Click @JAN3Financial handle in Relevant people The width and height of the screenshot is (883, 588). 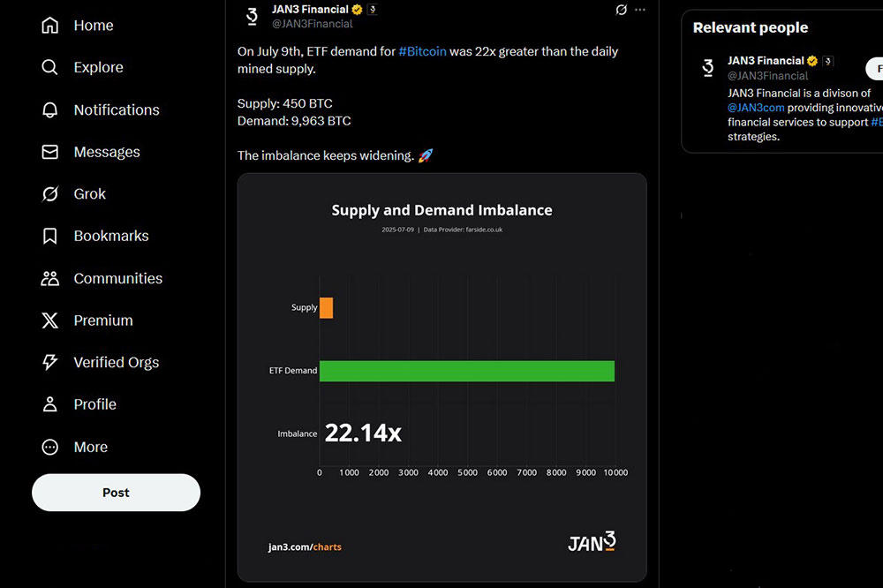click(768, 75)
